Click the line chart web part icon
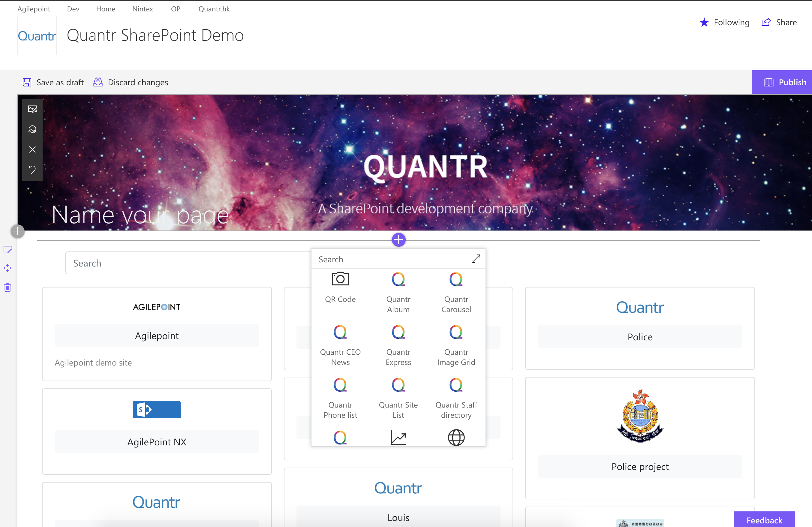 tap(398, 437)
